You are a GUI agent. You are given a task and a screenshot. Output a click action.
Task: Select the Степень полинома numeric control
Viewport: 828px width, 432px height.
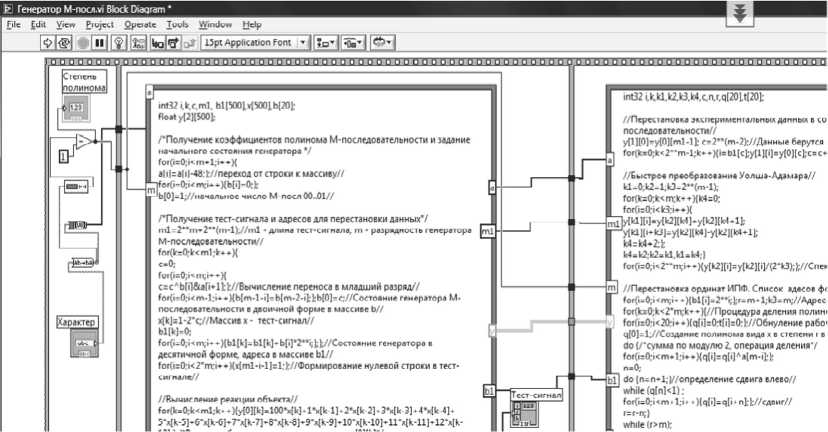pyautogui.click(x=77, y=108)
